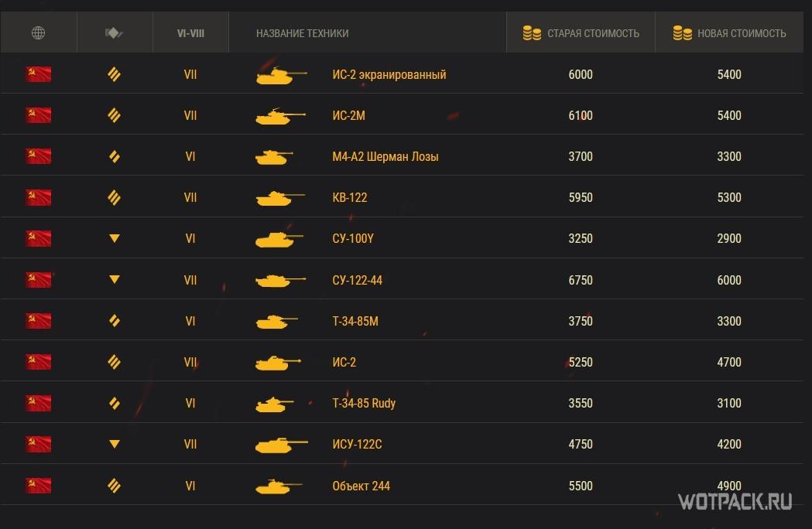Select the СУ-122-44 vehicle name
This screenshot has width=812, height=529.
click(x=357, y=280)
